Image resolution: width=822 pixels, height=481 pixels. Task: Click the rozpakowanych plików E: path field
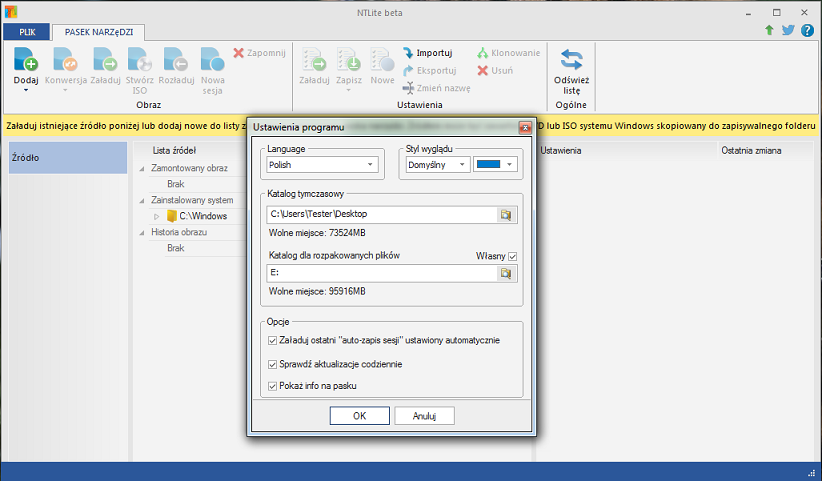pos(382,273)
